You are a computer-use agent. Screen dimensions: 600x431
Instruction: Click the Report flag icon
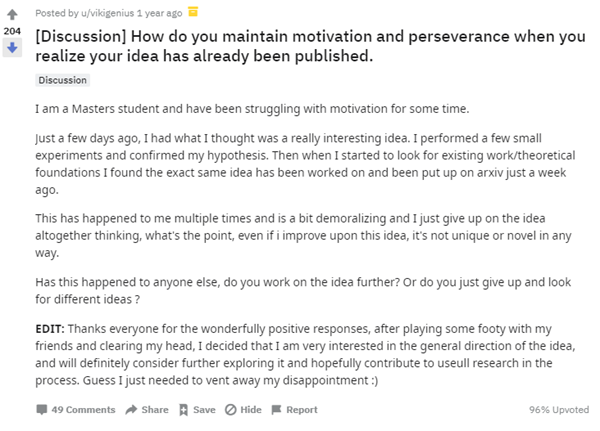[276, 410]
